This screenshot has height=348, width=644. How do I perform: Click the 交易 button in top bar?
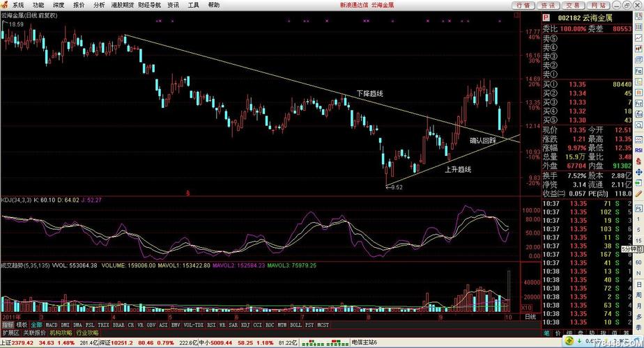(571, 5)
